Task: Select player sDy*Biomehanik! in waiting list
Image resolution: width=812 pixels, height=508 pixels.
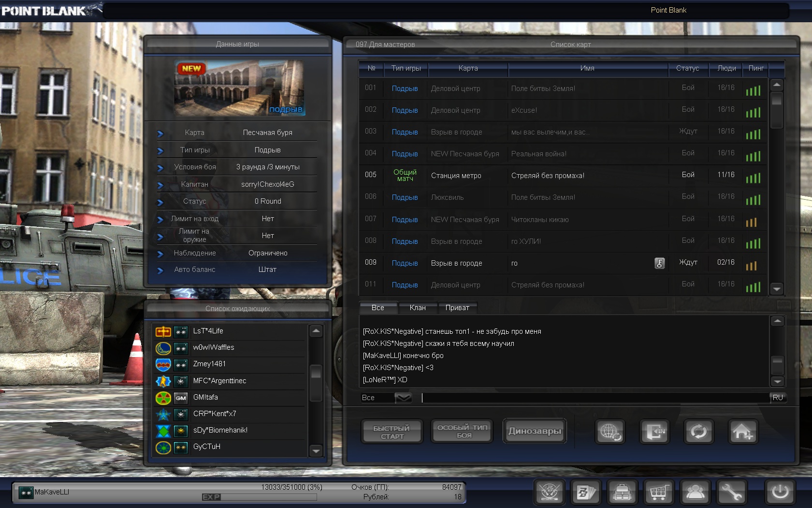Action: click(x=230, y=431)
